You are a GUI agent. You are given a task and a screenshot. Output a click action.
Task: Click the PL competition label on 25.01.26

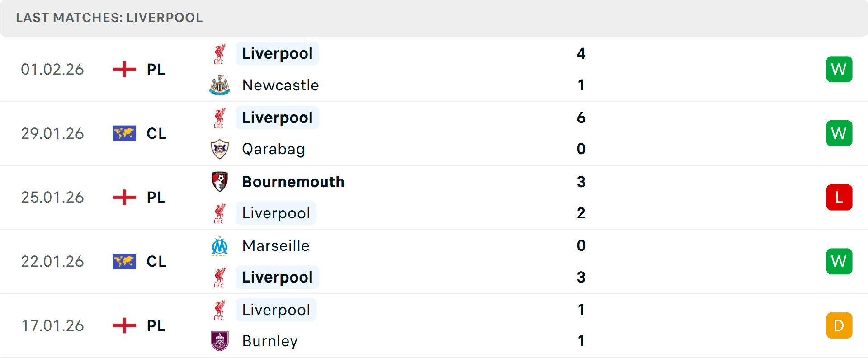(155, 197)
